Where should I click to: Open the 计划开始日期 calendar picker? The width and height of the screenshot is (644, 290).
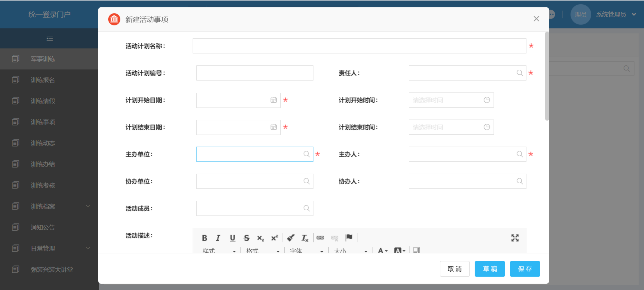(x=274, y=100)
